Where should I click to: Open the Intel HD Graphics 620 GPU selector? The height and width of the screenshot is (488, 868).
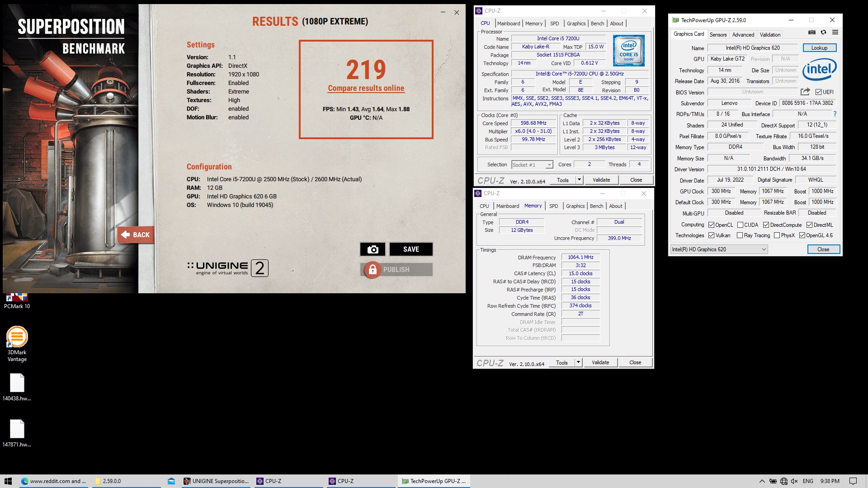(x=719, y=249)
